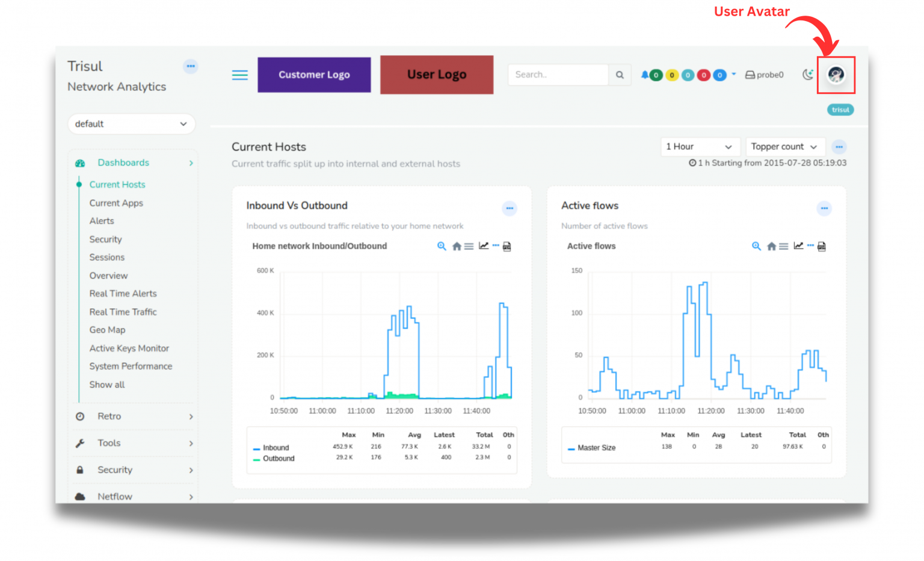Image resolution: width=924 pixels, height=561 pixels.
Task: Open the default context dropdown
Action: pyautogui.click(x=132, y=124)
